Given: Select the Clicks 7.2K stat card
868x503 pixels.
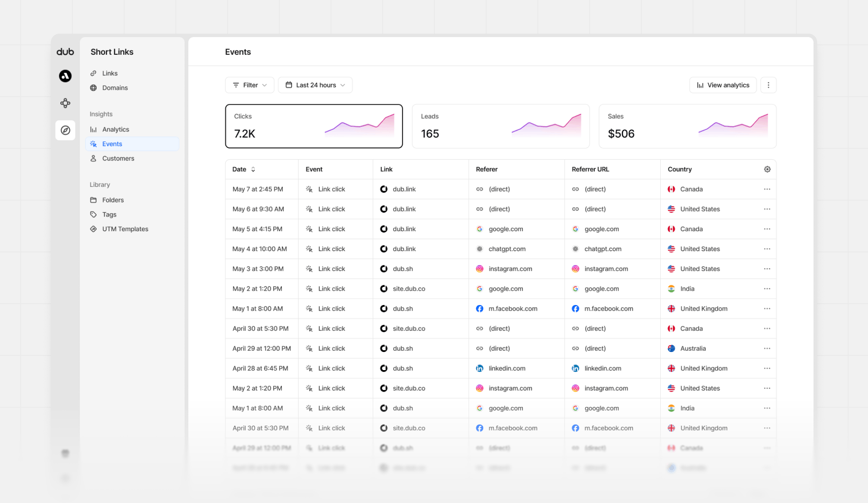Looking at the screenshot, I should click(x=314, y=126).
